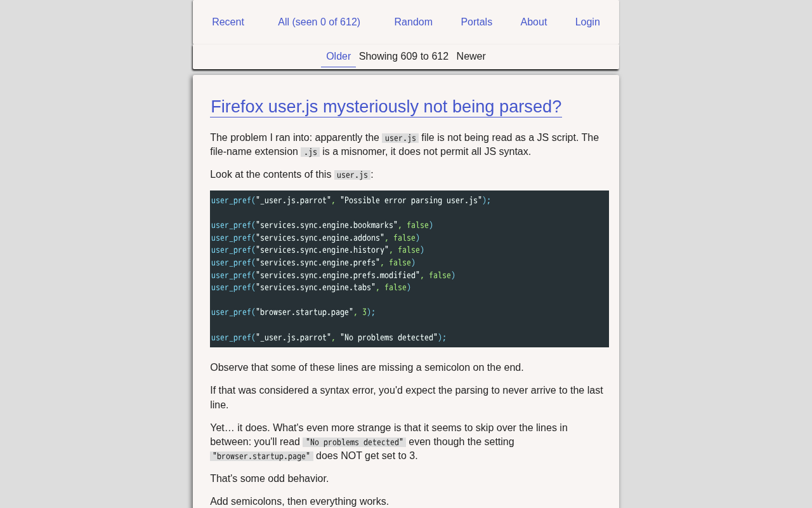Navigate to Older posts
Screen dimensions: 812x508
pyautogui.click(x=338, y=57)
